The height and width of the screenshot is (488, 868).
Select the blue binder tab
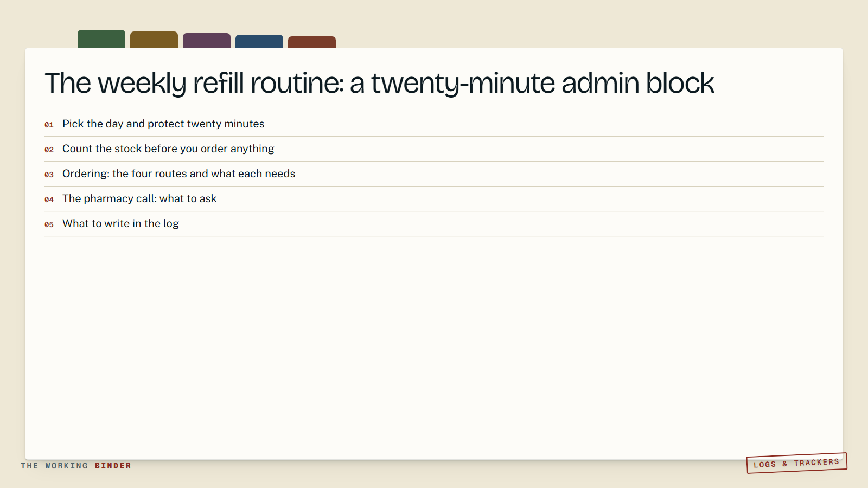coord(259,41)
